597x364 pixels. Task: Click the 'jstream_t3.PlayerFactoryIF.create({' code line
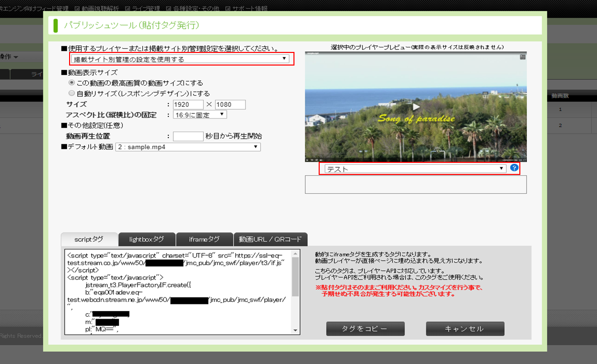(x=138, y=285)
